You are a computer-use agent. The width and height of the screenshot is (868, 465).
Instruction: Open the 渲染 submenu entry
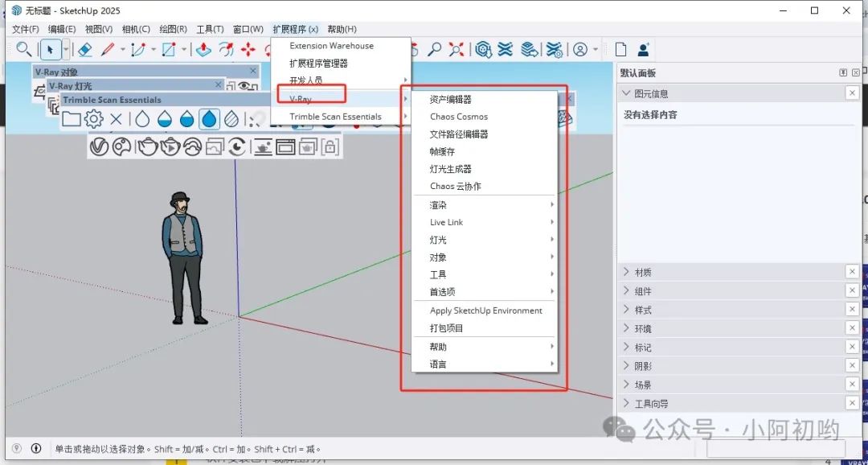click(x=485, y=204)
